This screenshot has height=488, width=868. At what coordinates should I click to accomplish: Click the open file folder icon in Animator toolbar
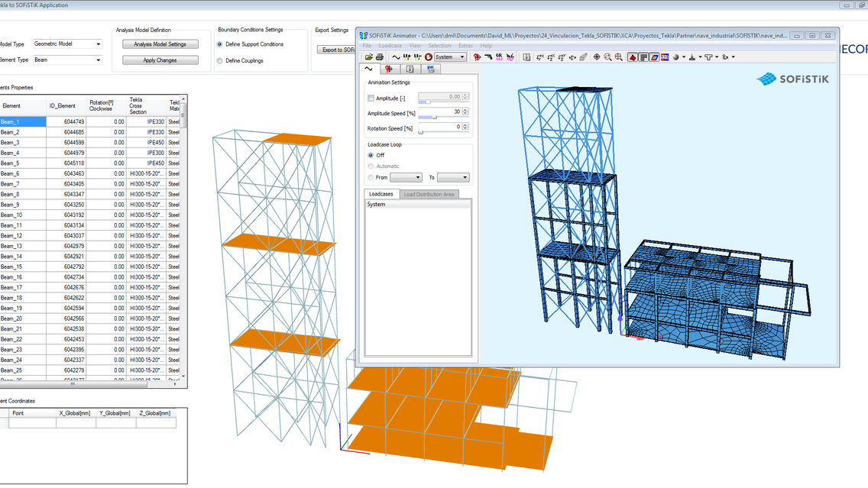[x=369, y=57]
